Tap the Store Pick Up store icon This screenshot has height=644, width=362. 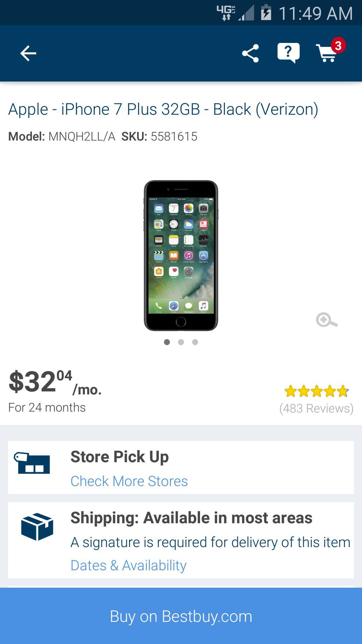click(32, 463)
